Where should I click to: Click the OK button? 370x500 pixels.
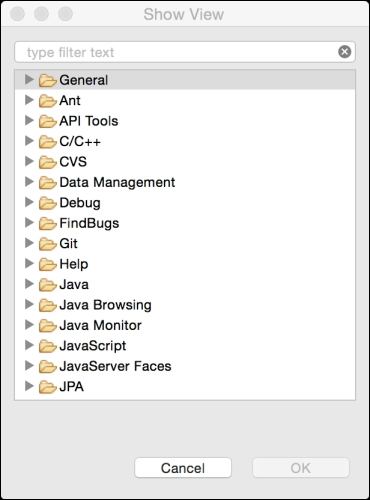301,468
